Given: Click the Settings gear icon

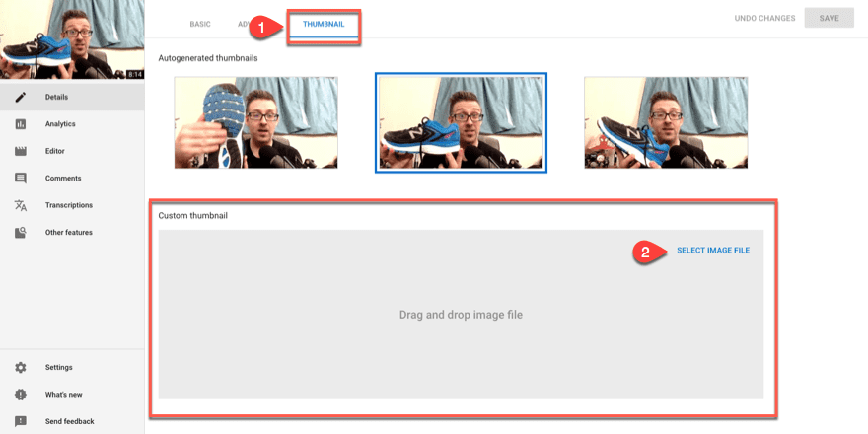Looking at the screenshot, I should click(x=21, y=368).
